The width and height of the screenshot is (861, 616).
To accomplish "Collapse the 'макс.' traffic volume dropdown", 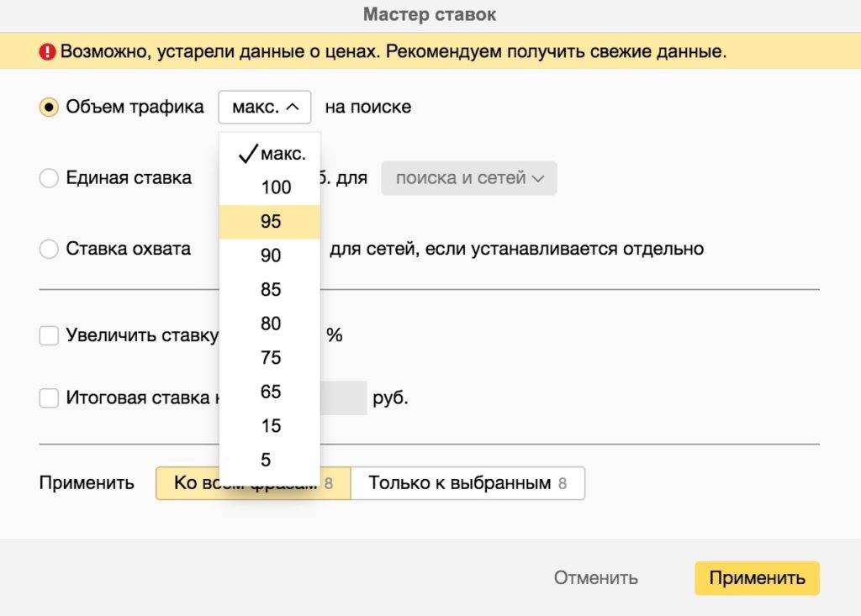I will (x=264, y=108).
